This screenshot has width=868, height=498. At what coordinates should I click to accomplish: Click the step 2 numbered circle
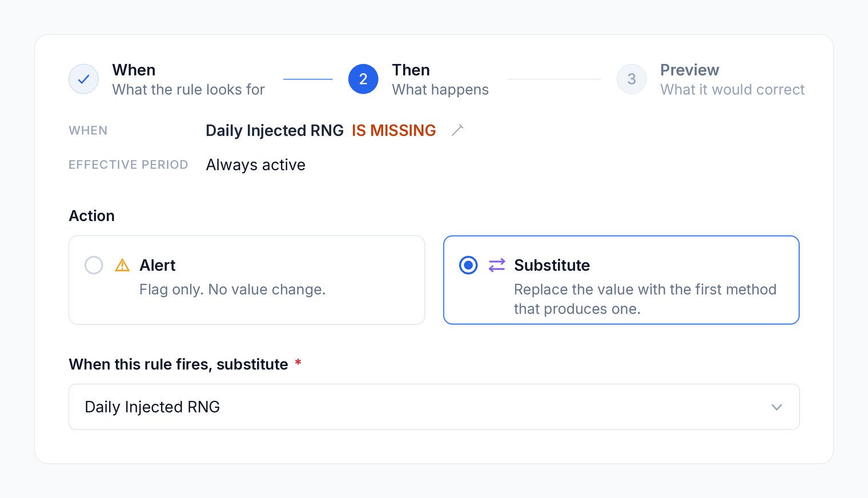[x=363, y=79]
